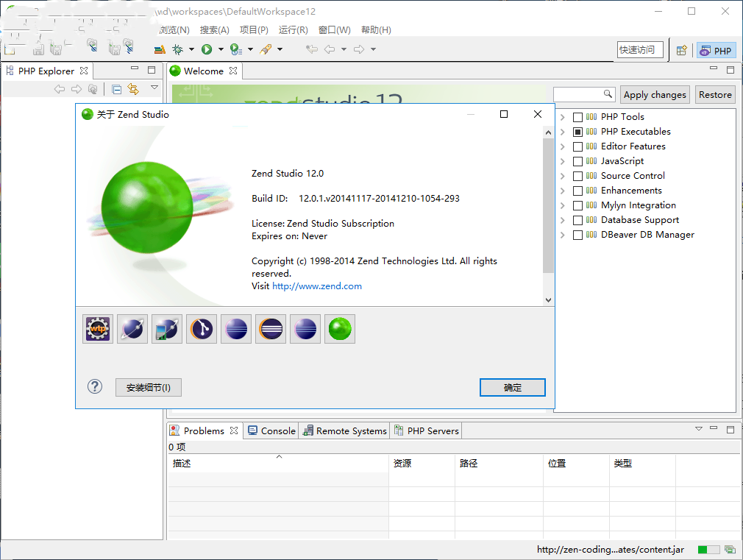Switch to the Console tab

click(x=271, y=430)
